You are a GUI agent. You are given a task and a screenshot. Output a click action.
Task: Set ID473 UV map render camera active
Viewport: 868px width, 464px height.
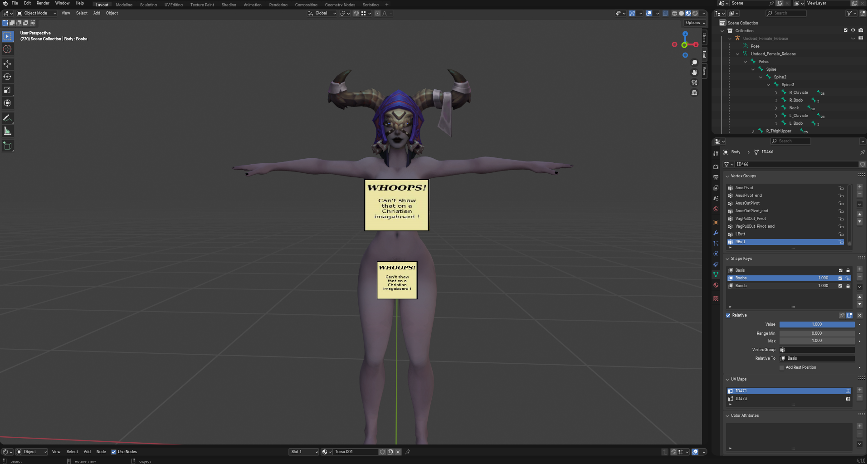[x=848, y=399]
